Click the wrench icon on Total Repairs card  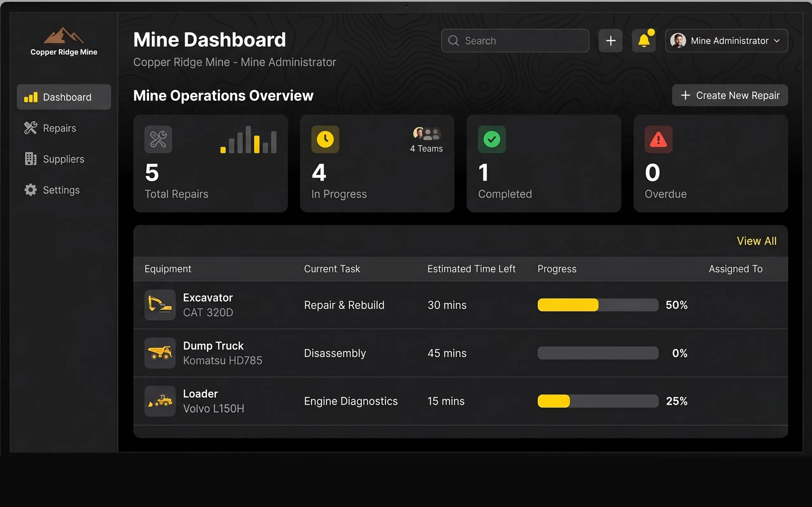pos(158,139)
